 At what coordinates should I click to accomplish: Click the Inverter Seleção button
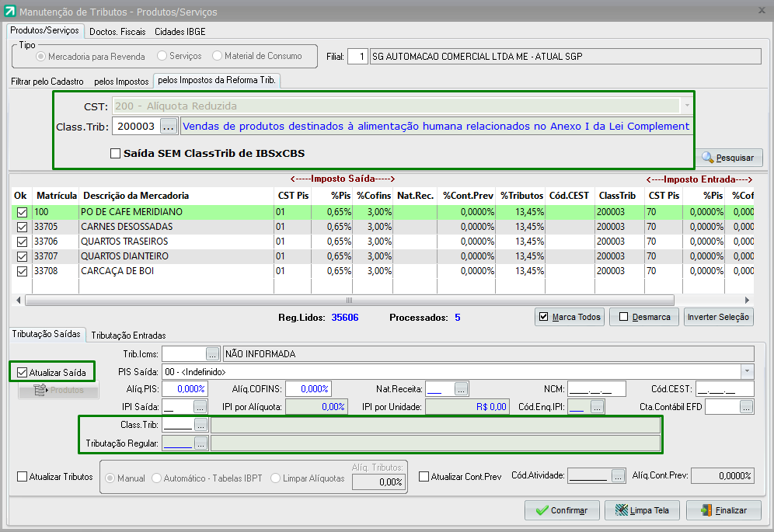(718, 317)
